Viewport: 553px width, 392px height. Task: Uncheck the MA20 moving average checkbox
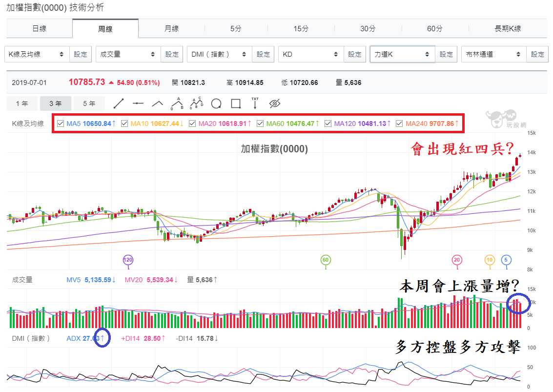pos(192,124)
